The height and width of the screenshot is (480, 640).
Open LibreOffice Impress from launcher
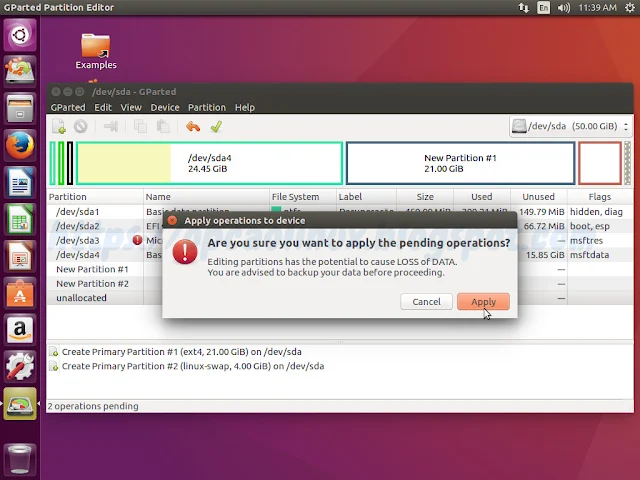click(x=20, y=256)
